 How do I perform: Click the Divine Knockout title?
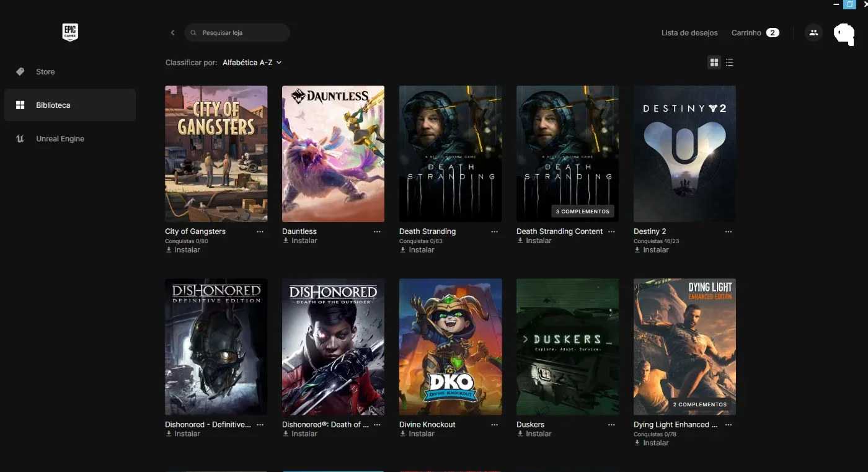427,425
